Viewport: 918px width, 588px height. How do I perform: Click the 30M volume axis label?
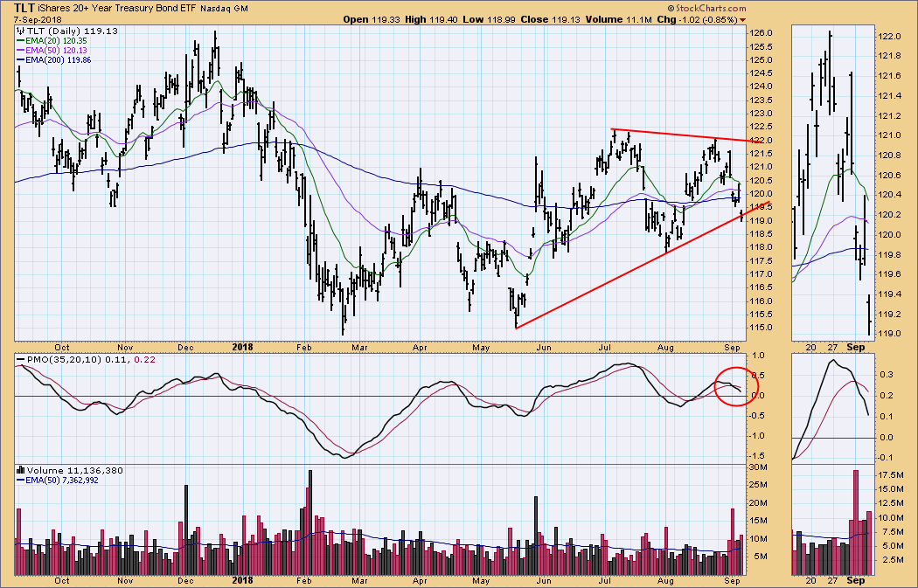(759, 467)
